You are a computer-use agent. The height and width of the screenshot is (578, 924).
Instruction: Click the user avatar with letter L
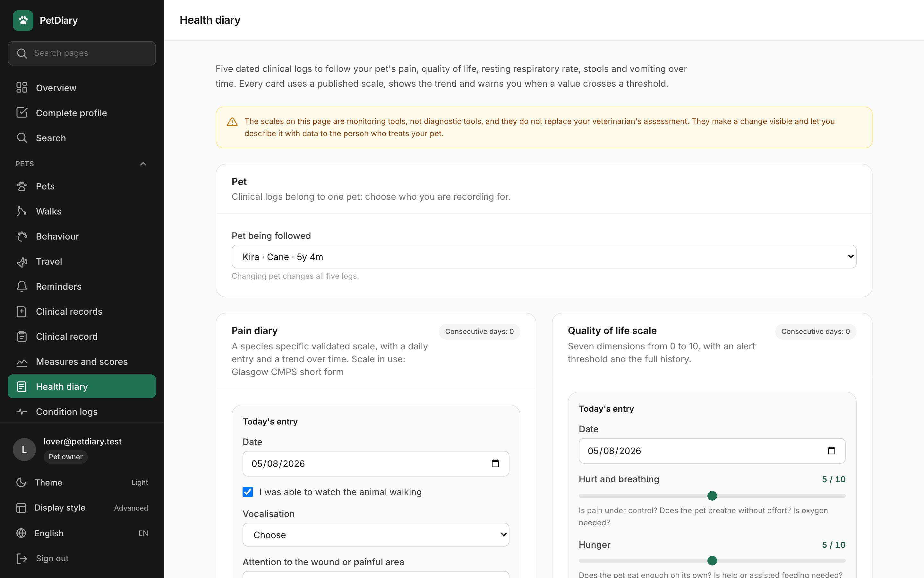click(x=24, y=449)
